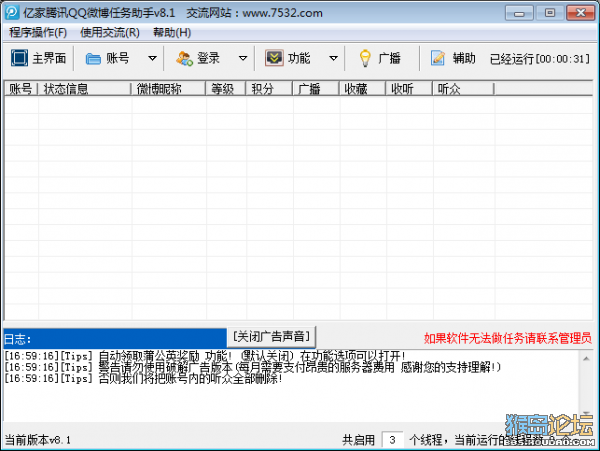Sort by the 广播 column header

(x=316, y=89)
